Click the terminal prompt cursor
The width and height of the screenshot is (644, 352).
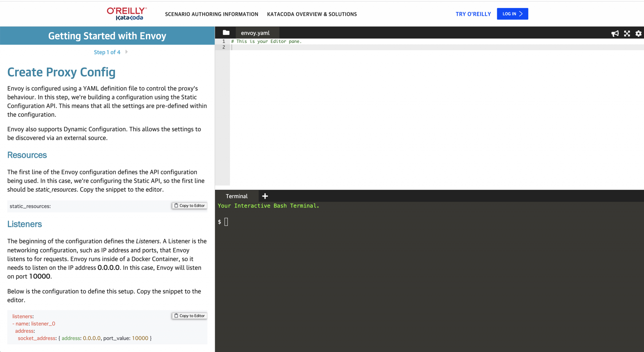pyautogui.click(x=226, y=222)
